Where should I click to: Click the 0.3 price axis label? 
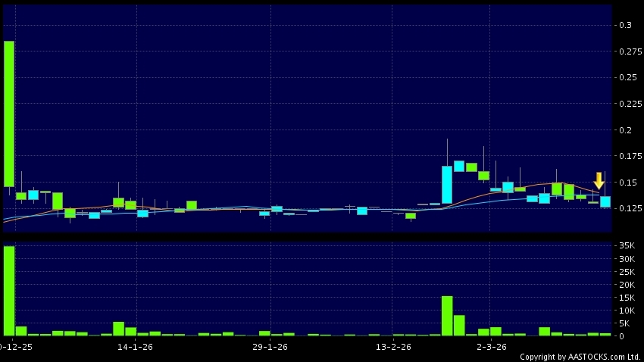point(625,25)
